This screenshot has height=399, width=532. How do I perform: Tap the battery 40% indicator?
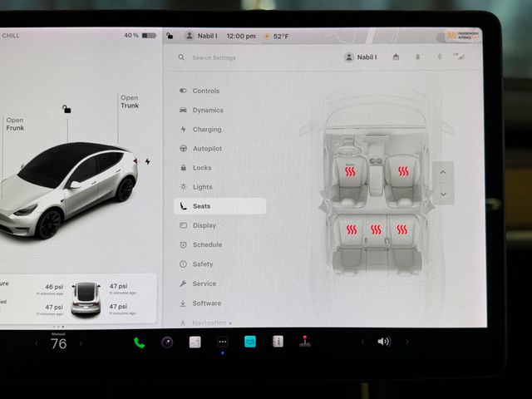(140, 35)
